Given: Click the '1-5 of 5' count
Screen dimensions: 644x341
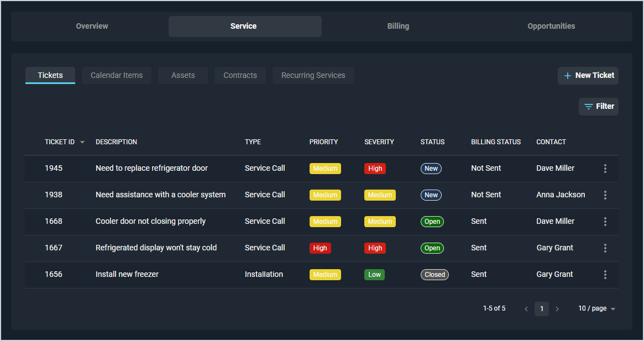Looking at the screenshot, I should (x=494, y=308).
